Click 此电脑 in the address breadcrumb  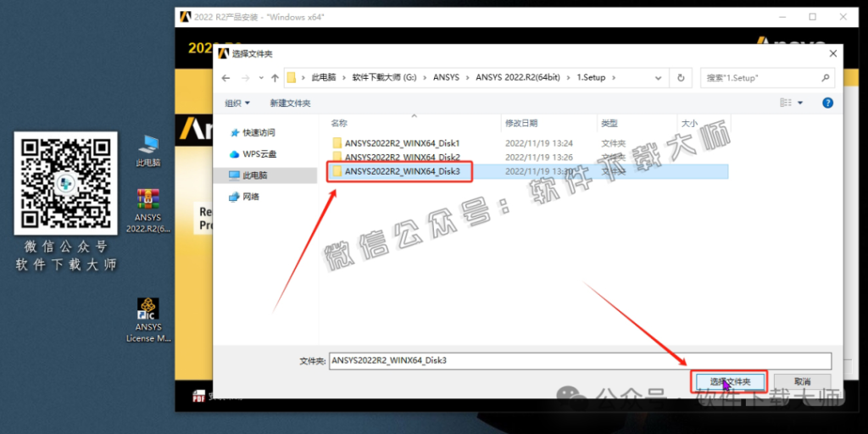point(324,78)
